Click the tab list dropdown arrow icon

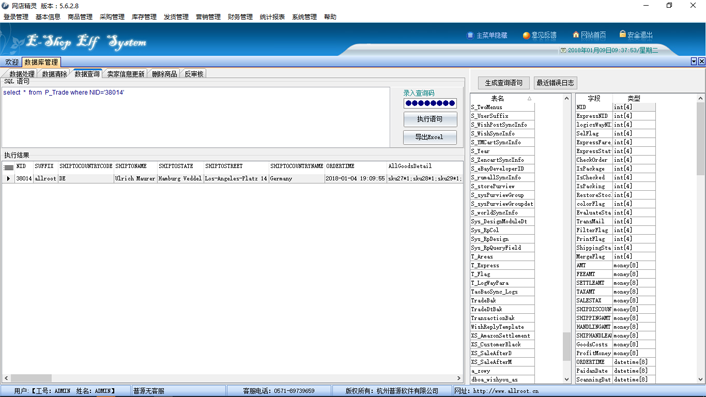693,61
